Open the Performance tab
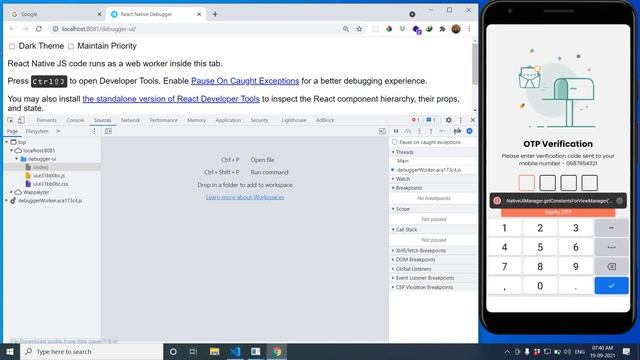This screenshot has width=640, height=360. (163, 120)
